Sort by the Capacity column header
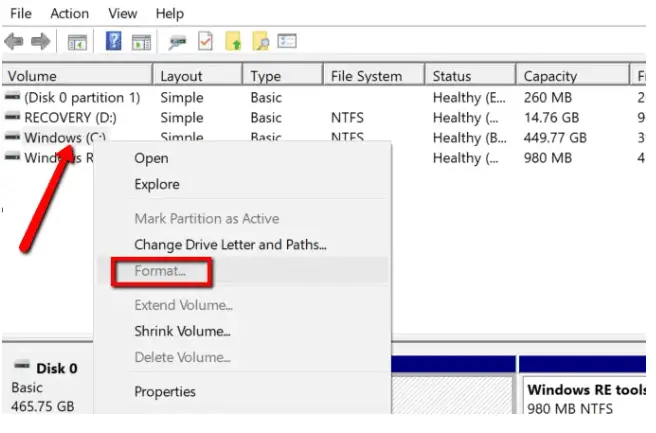The image size is (656, 433). pyautogui.click(x=573, y=76)
